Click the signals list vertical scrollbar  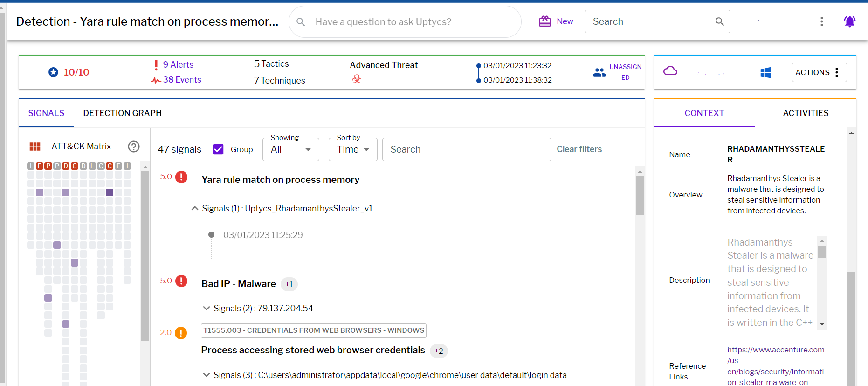pyautogui.click(x=640, y=195)
